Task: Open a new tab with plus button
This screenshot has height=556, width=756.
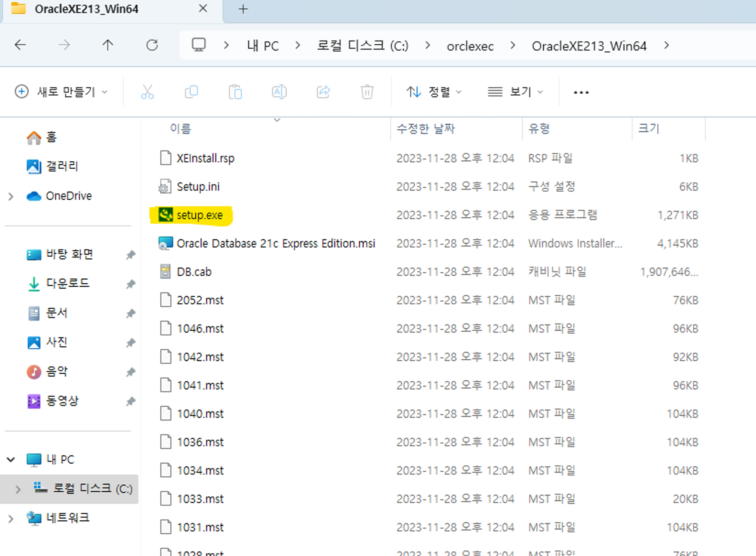Action: pyautogui.click(x=243, y=9)
